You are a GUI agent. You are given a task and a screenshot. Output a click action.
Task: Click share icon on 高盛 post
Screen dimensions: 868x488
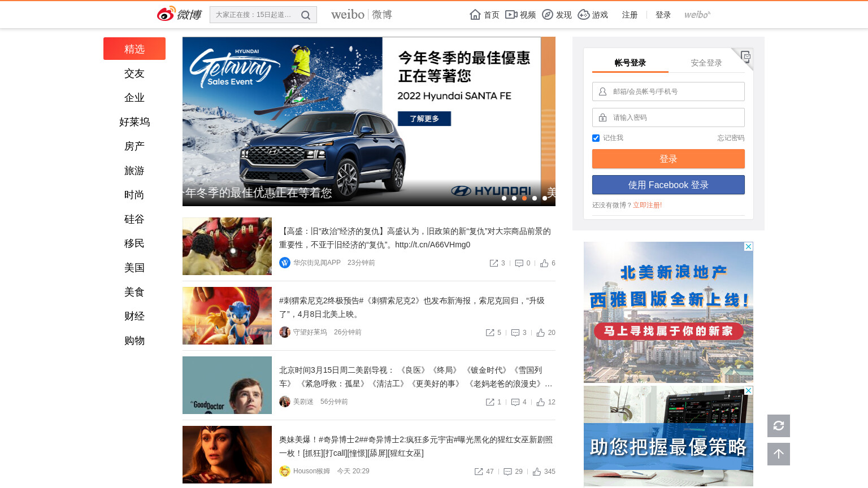(x=494, y=263)
